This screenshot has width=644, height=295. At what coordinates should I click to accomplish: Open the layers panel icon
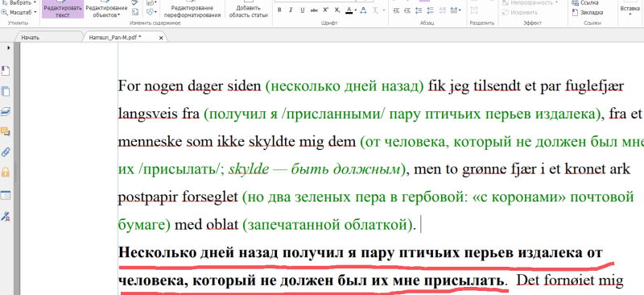[6, 111]
